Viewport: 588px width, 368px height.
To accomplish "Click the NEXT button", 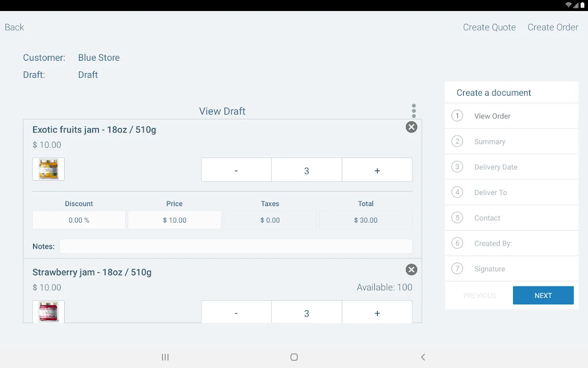I will (x=543, y=295).
